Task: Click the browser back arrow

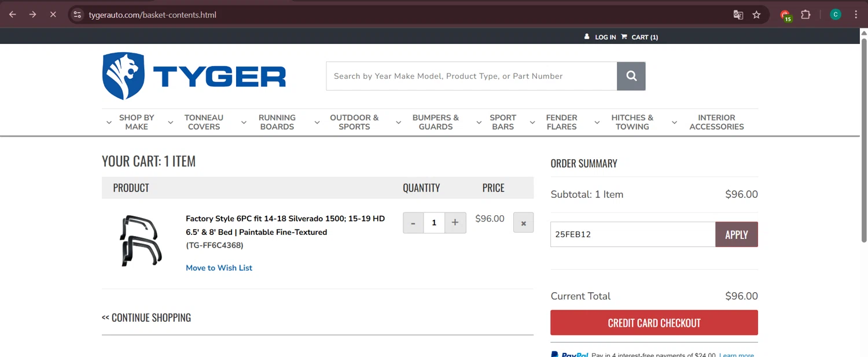Action: pyautogui.click(x=12, y=14)
